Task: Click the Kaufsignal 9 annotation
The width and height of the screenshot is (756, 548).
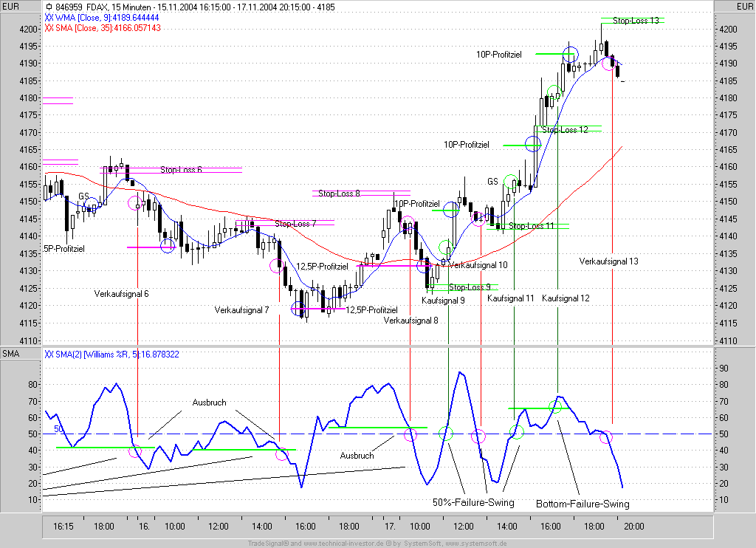Action: pos(443,301)
